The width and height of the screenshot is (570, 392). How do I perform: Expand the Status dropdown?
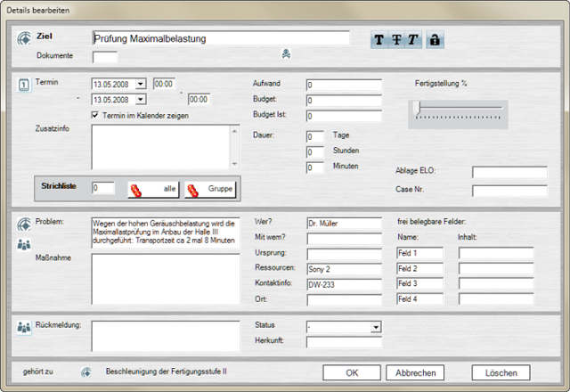click(376, 327)
